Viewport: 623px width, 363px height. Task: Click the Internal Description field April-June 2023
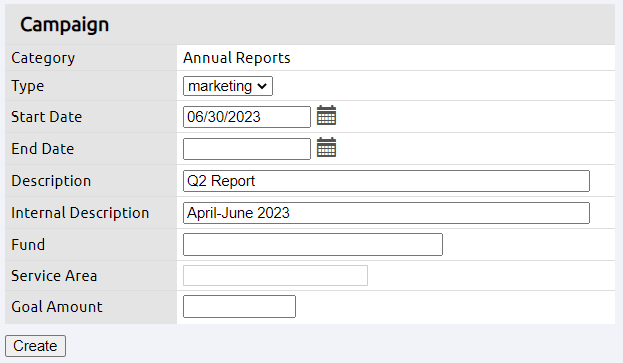[386, 213]
